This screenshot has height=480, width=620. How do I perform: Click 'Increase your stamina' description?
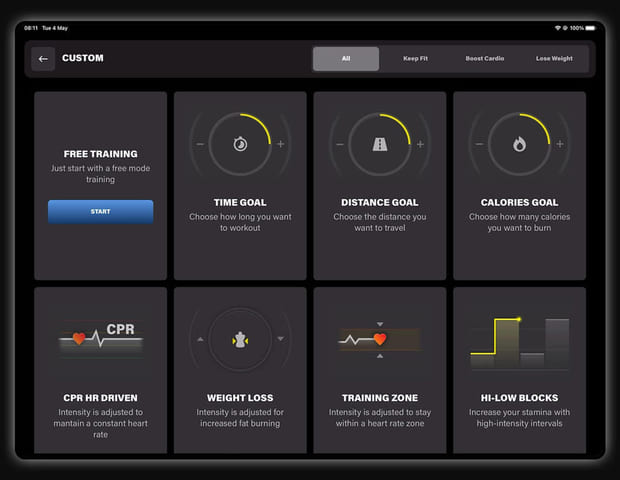click(520, 418)
